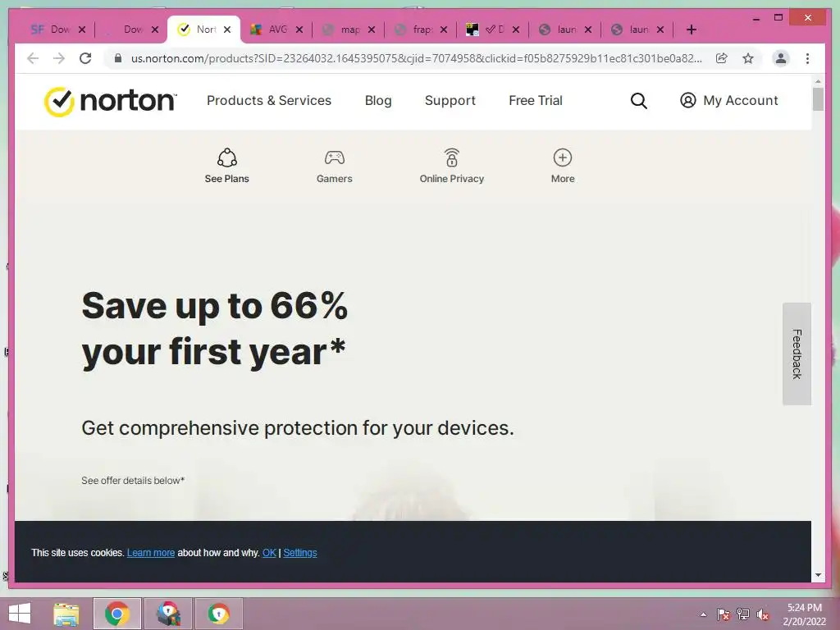Switch to the SF Dow tab
Viewport: 840px width, 630px height.
tap(50, 30)
